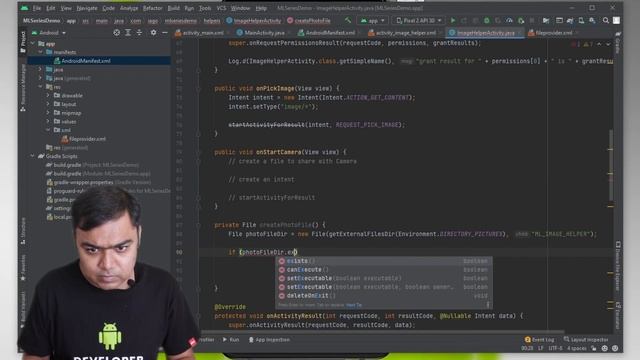The height and width of the screenshot is (360, 640).
Task: Click apply changes icon next to run
Action: [x=464, y=20]
